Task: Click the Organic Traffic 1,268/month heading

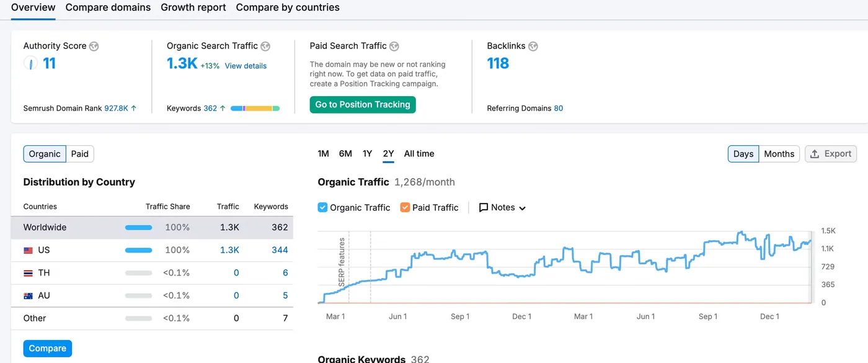Action: click(x=386, y=182)
